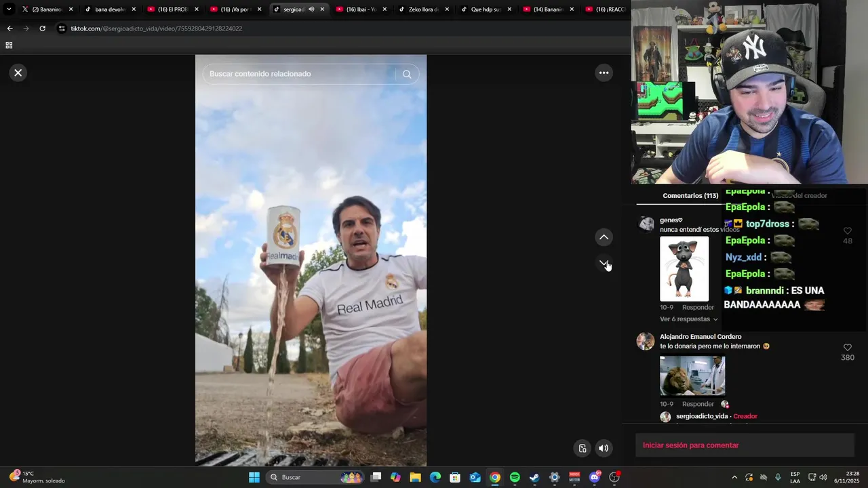The width and height of the screenshot is (868, 488).
Task: Open the three-dot more options menu
Action: coord(604,73)
